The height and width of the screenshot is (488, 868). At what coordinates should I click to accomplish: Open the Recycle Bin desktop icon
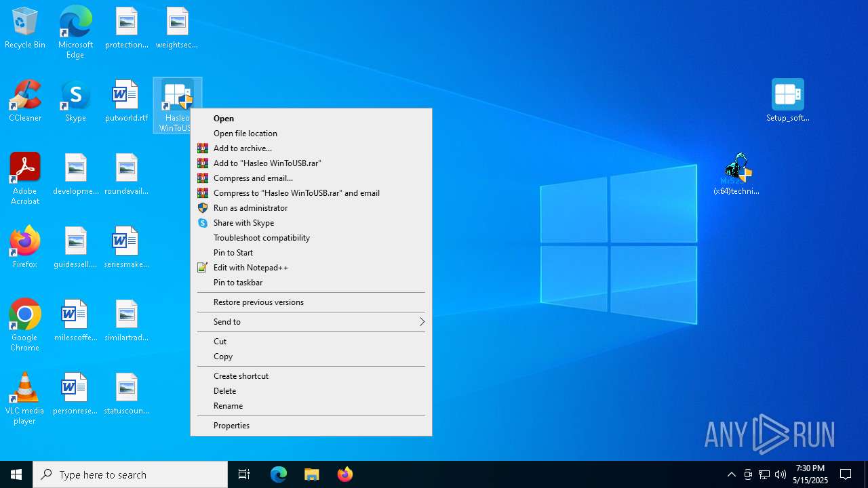tap(25, 28)
